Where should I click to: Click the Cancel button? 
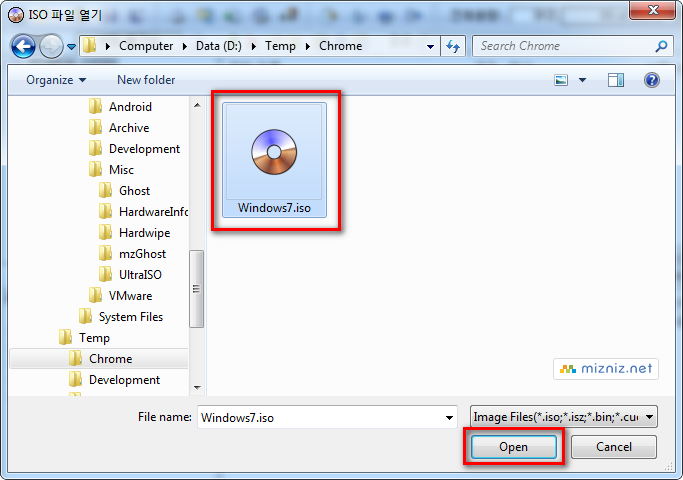(x=614, y=447)
